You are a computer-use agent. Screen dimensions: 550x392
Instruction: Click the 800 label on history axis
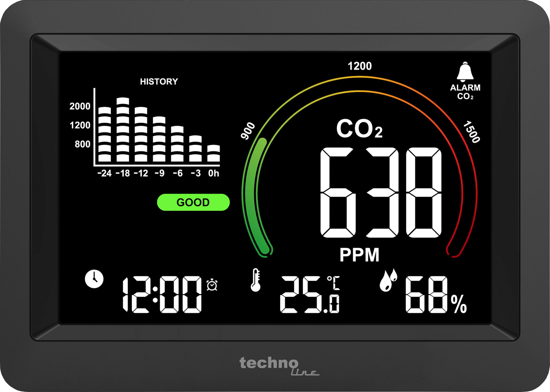coord(82,144)
